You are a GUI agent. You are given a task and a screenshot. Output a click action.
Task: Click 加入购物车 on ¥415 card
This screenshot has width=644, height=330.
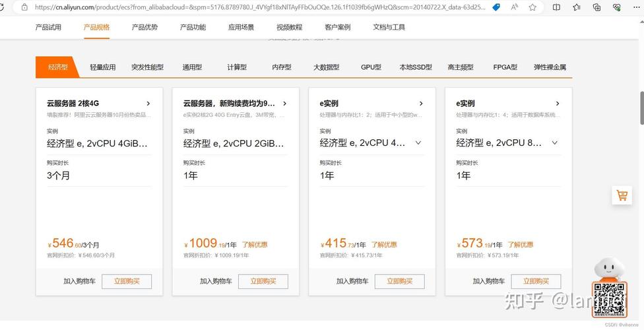pyautogui.click(x=352, y=282)
